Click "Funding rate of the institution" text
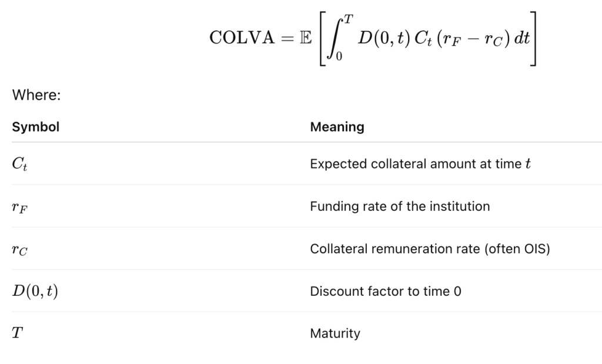The image size is (602, 364). point(400,207)
